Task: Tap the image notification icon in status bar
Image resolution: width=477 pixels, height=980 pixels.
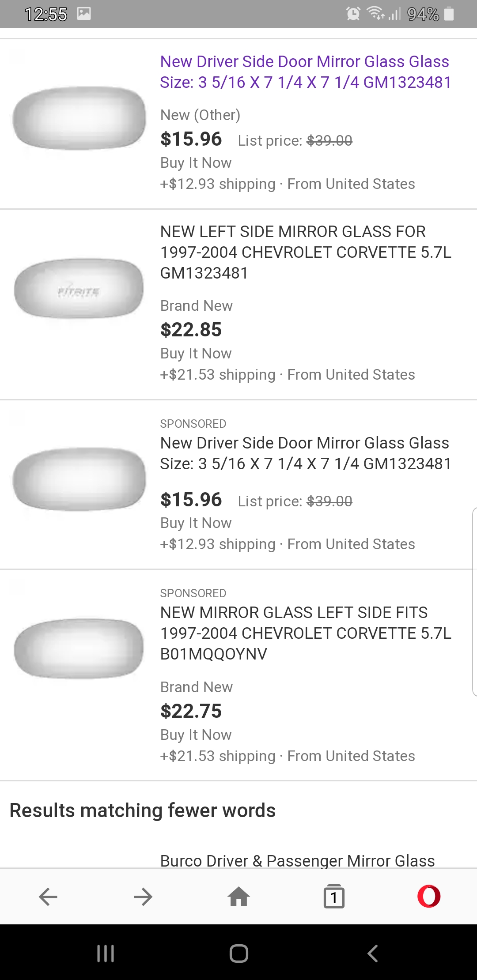Action: pyautogui.click(x=84, y=14)
